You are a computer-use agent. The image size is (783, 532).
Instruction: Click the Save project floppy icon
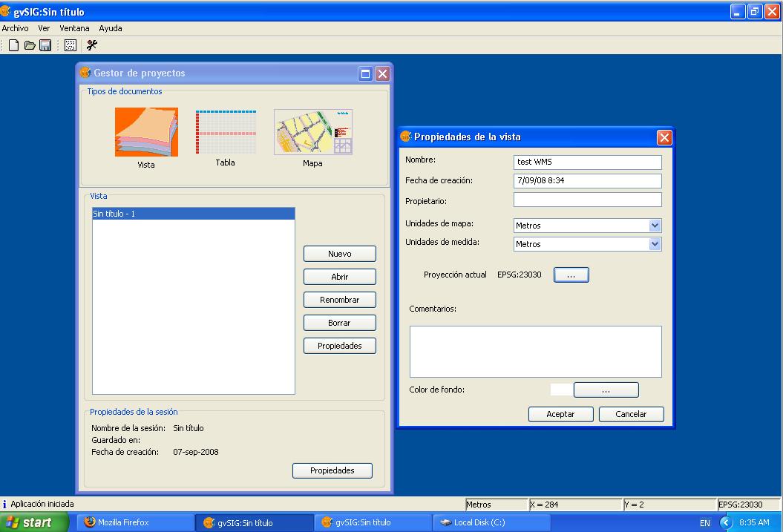click(x=45, y=45)
